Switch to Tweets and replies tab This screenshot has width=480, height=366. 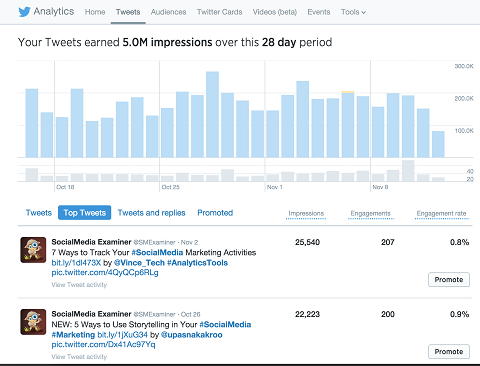pyautogui.click(x=151, y=213)
